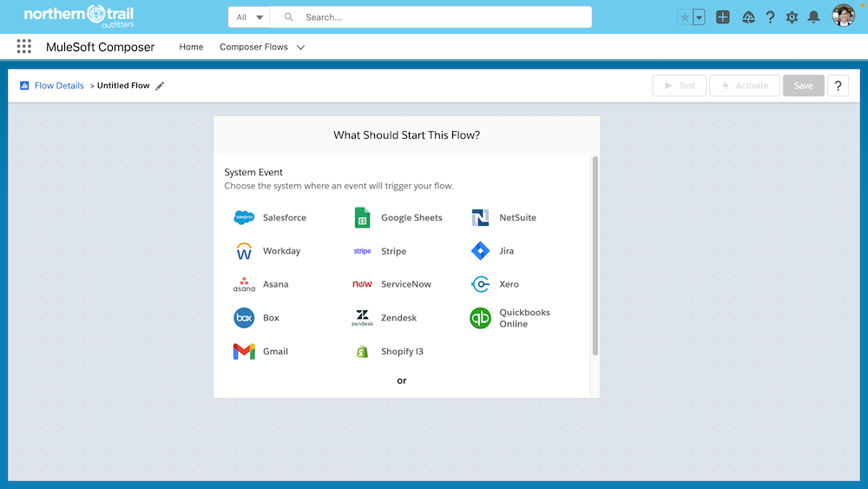Choose the Shopify bag icon
The width and height of the screenshot is (868, 489).
pos(362,352)
